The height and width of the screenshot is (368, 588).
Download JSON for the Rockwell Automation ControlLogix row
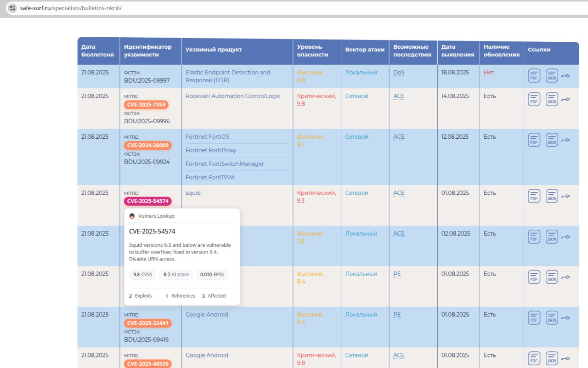point(552,99)
